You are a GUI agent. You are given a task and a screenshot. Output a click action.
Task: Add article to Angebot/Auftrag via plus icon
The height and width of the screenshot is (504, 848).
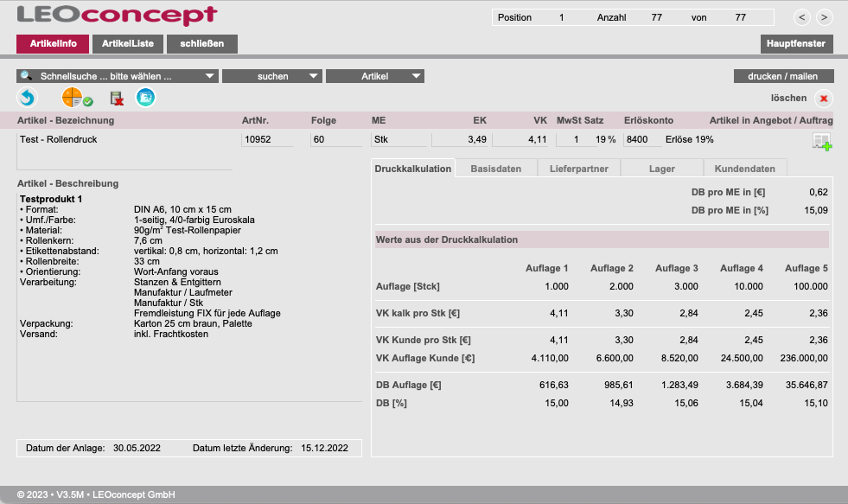[x=822, y=143]
